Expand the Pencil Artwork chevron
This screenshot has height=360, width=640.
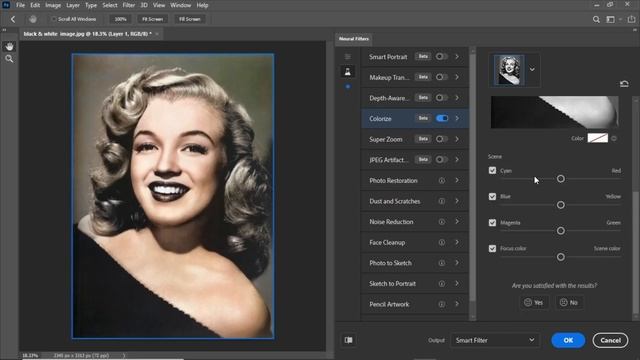[x=457, y=304]
